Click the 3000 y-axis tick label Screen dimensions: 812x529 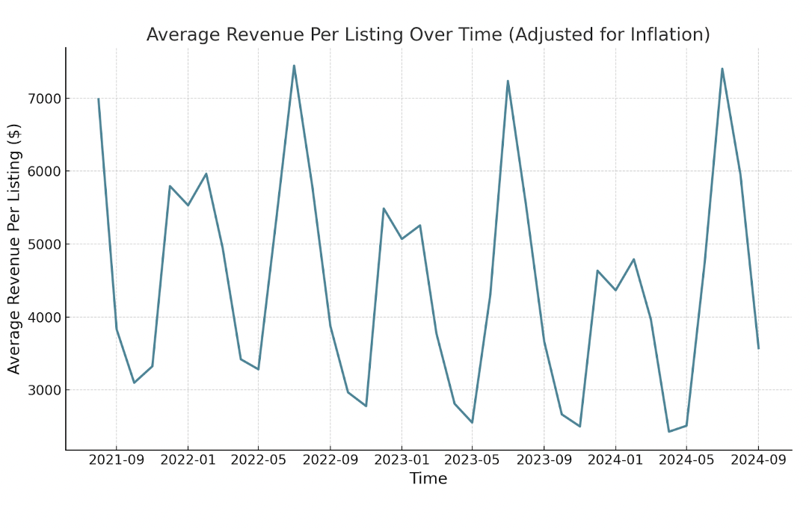click(x=43, y=390)
